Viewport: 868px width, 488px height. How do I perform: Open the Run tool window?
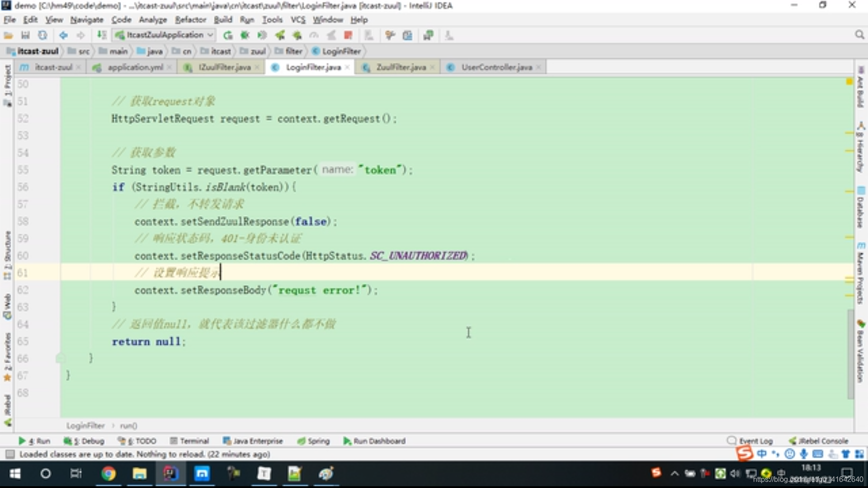coord(34,441)
